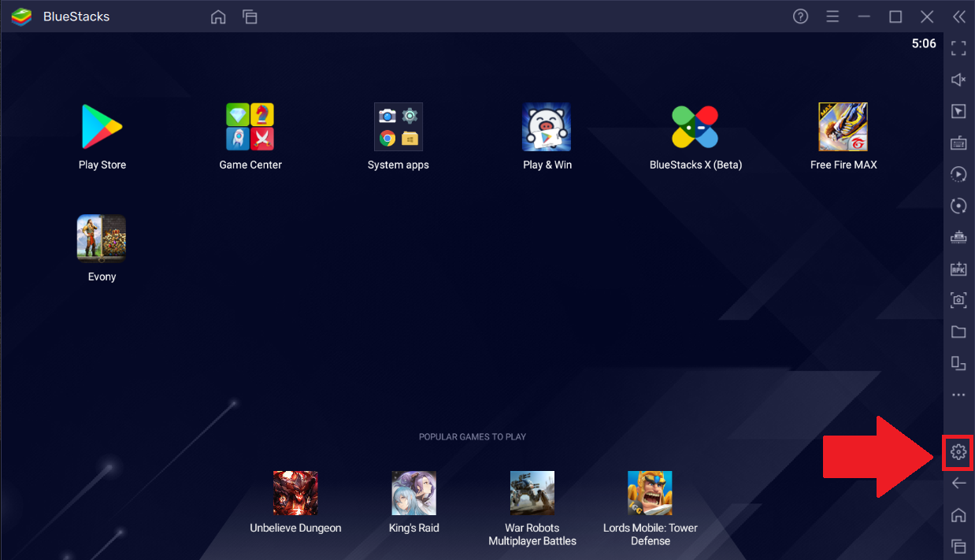
Task: Rotate the screen using the rotate icon
Action: point(958,363)
